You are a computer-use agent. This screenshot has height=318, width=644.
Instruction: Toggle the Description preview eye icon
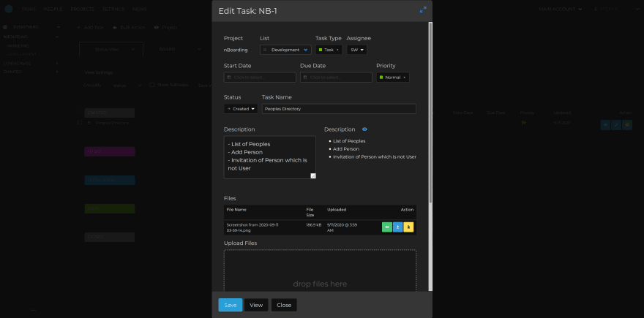(x=364, y=129)
